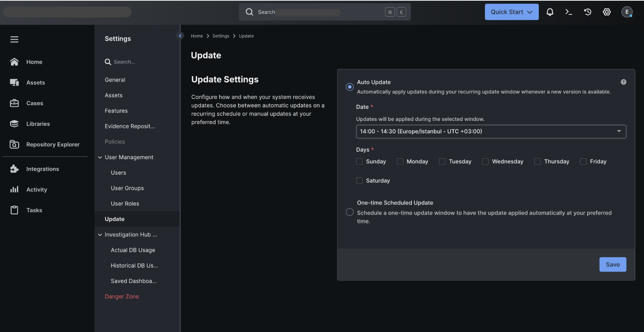The height and width of the screenshot is (332, 644).
Task: Open the Danger Zone link
Action: [x=122, y=296]
